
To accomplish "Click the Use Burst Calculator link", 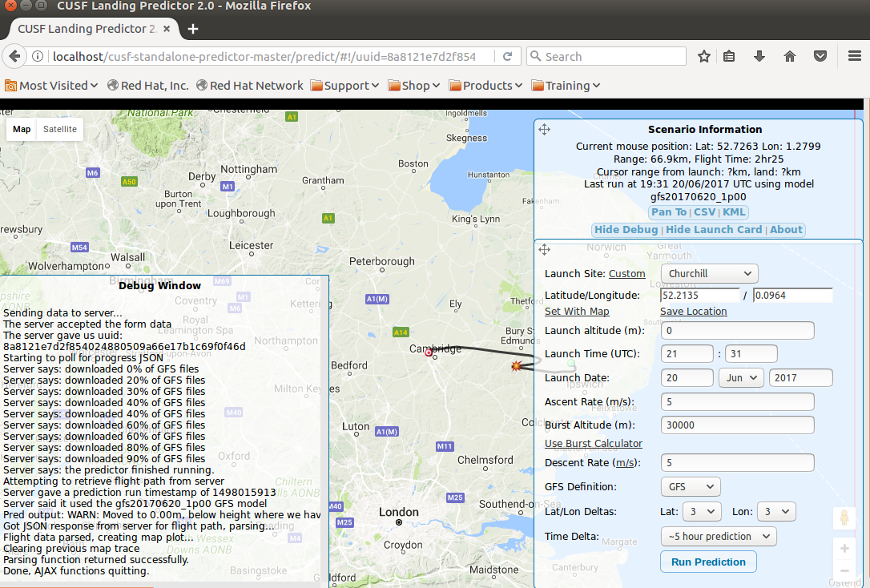I will coord(593,444).
